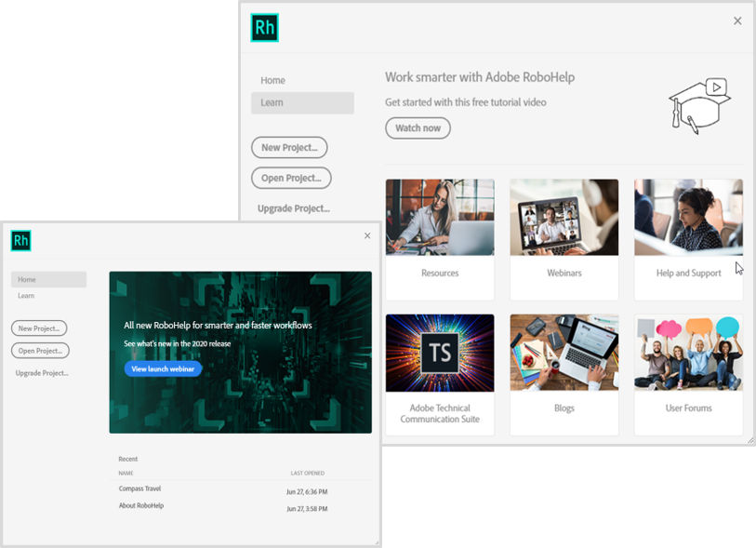Click 'See what's new in the 2020 release'
This screenshot has height=548, width=756.
[x=177, y=344]
